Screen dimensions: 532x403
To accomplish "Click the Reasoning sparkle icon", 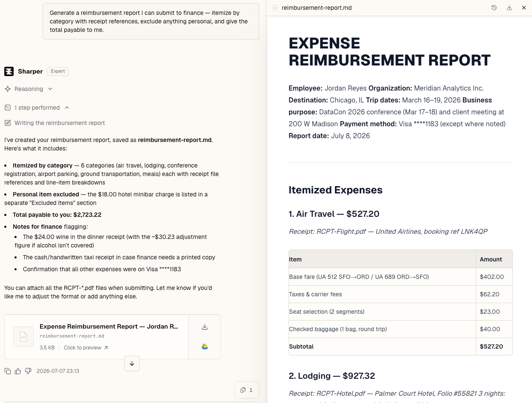I will tap(8, 89).
